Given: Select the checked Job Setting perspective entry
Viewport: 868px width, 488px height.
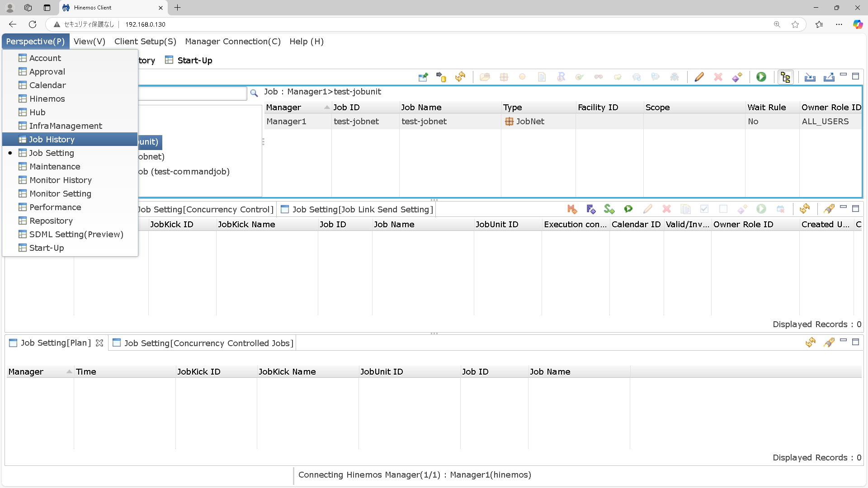Looking at the screenshot, I should click(52, 153).
